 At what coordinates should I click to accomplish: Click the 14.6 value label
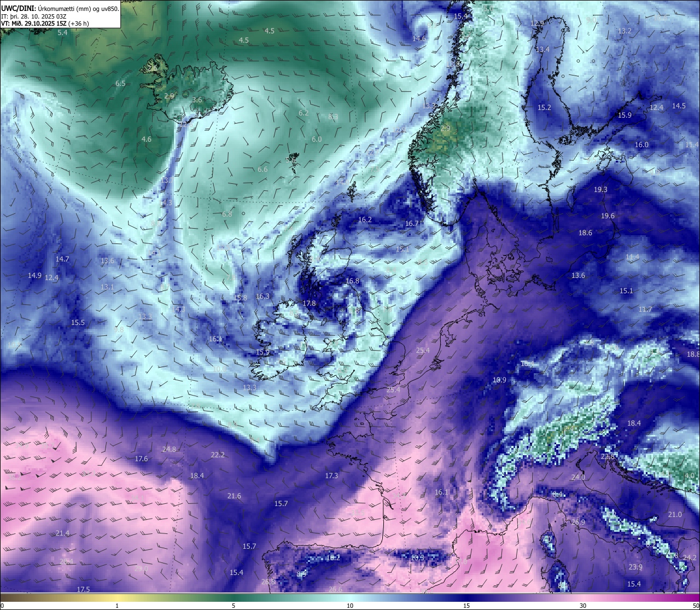pos(419,38)
